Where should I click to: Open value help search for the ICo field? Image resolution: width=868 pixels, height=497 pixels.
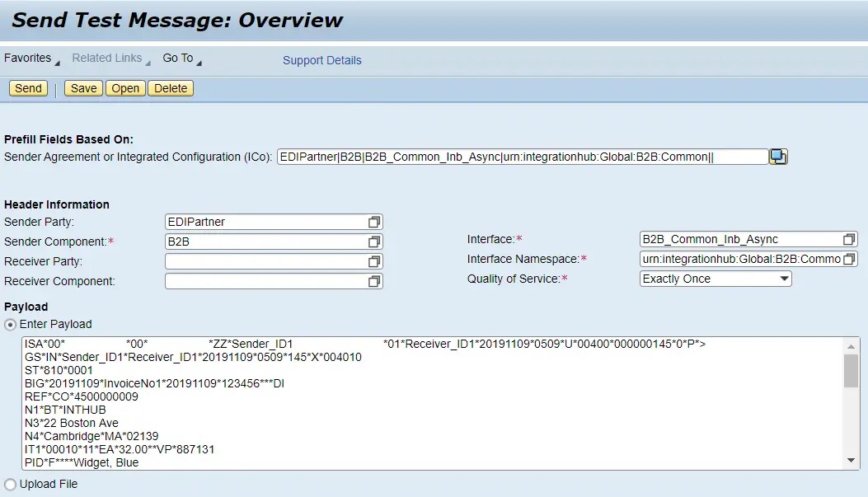(777, 157)
